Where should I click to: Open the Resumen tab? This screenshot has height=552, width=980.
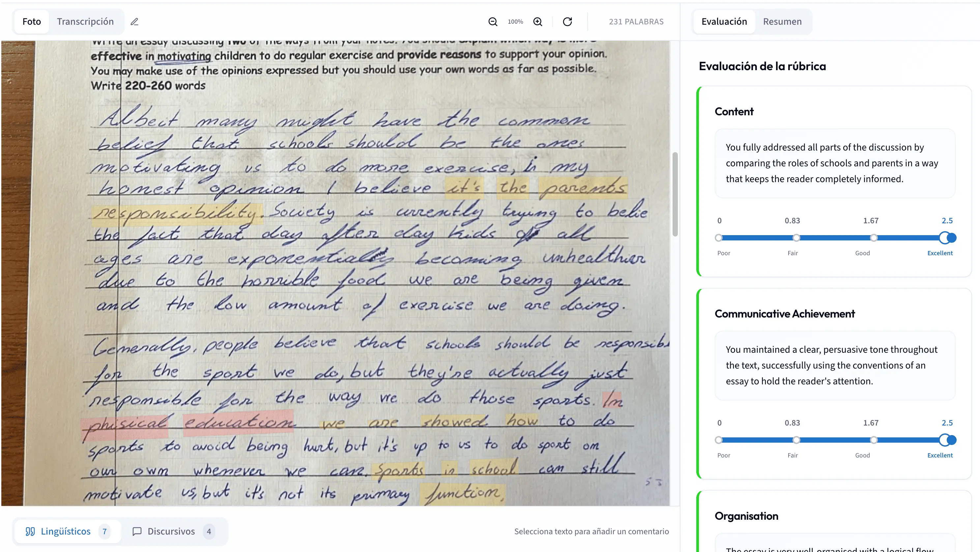coord(782,22)
